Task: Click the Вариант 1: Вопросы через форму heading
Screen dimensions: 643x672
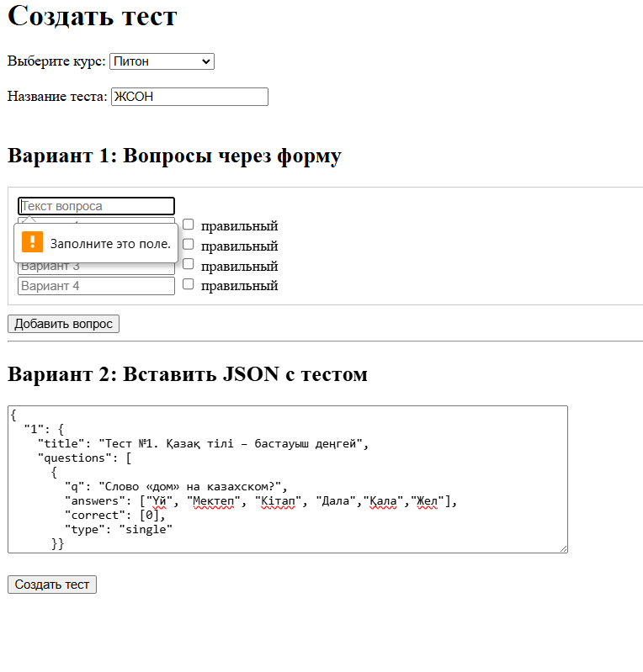Action: click(x=174, y=156)
